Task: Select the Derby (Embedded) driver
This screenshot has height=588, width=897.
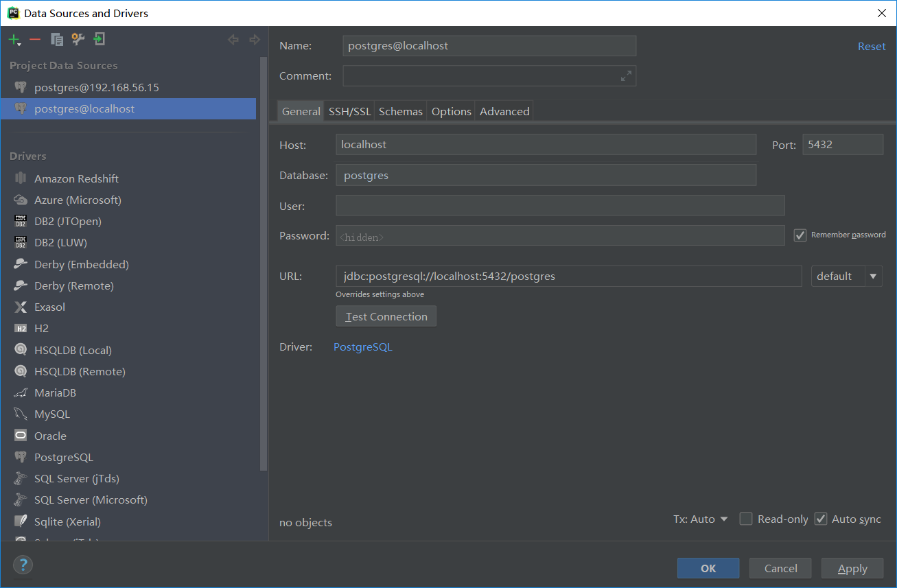Action: [x=81, y=264]
